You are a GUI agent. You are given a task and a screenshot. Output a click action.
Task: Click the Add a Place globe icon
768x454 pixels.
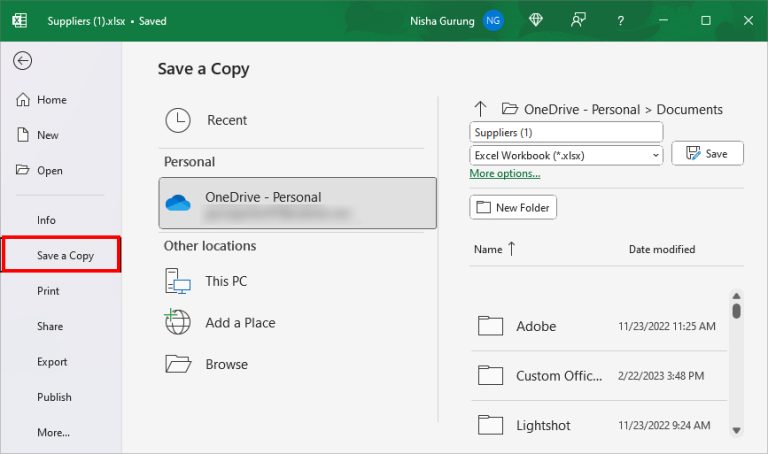[x=177, y=322]
